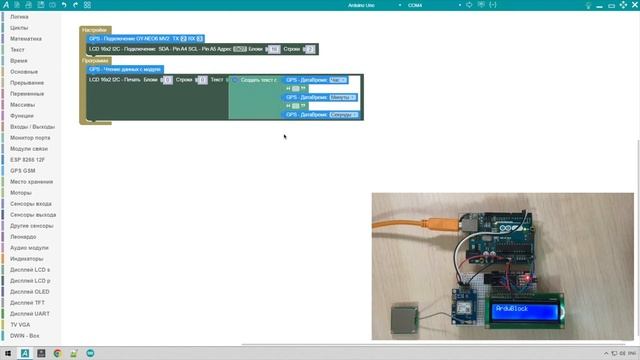Open the Основные category
The image size is (640, 360).
coord(24,72)
